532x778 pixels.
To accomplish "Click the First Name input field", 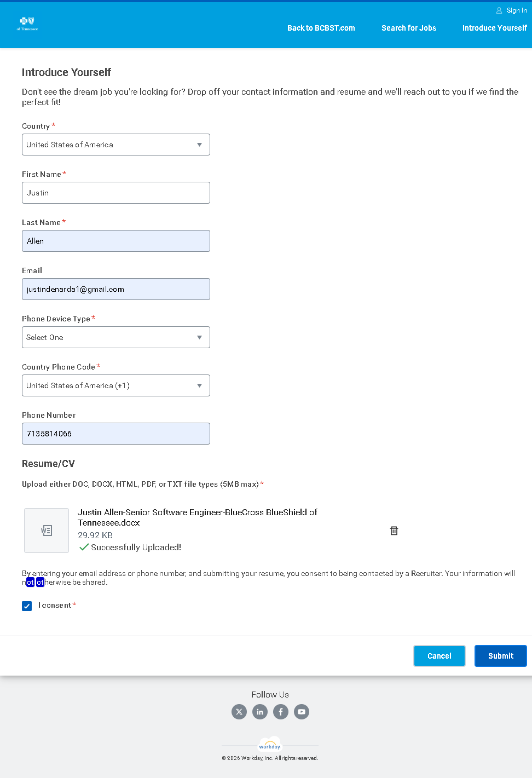I will [x=116, y=193].
